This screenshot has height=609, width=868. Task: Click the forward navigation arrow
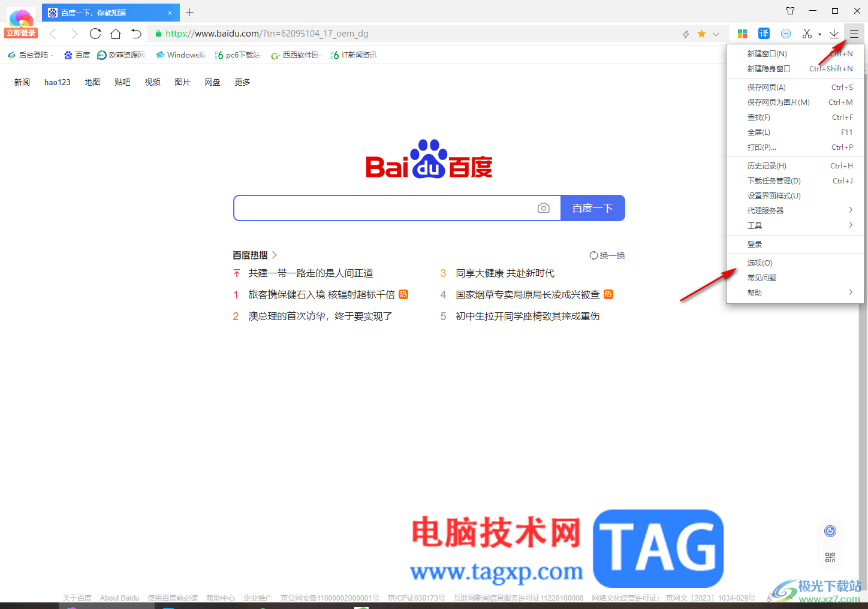click(74, 34)
